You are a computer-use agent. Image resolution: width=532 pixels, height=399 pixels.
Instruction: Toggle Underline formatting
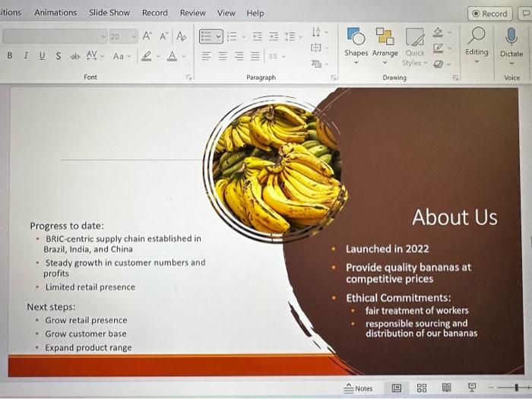42,55
